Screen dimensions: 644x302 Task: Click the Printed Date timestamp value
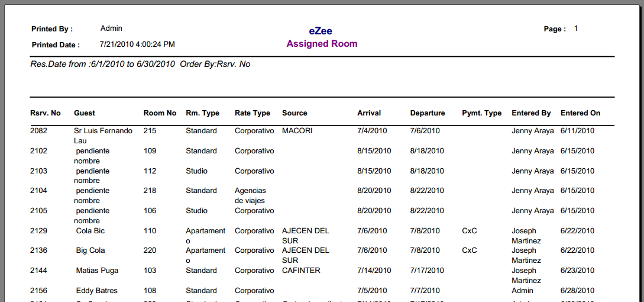[138, 44]
